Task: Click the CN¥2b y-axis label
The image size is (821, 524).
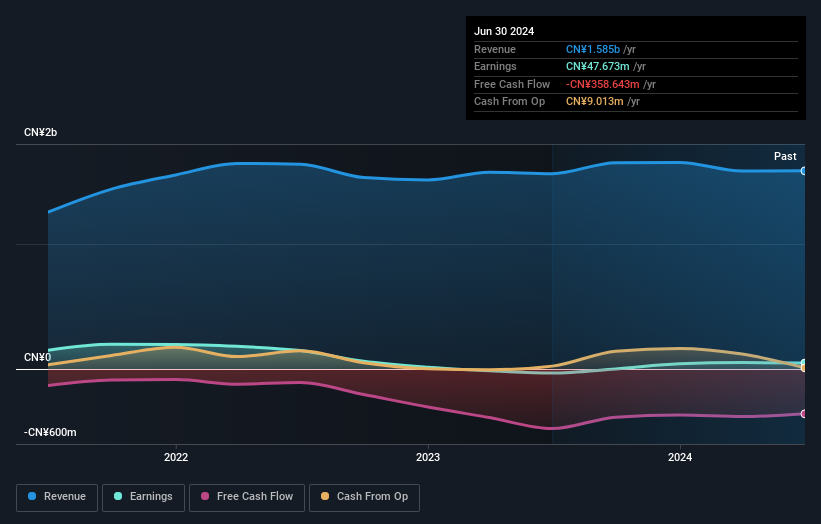Action: [x=40, y=132]
